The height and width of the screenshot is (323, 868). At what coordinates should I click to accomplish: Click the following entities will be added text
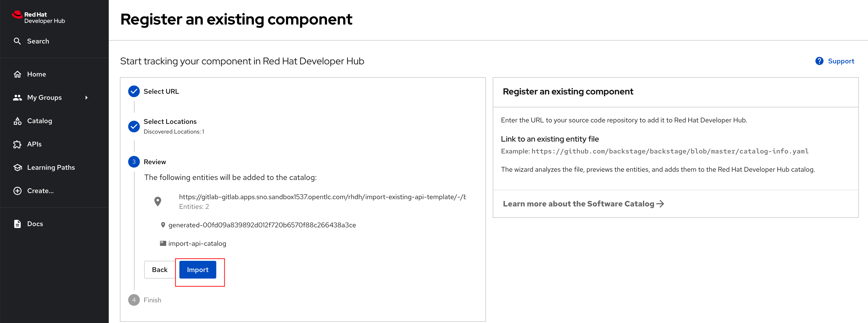pos(231,177)
